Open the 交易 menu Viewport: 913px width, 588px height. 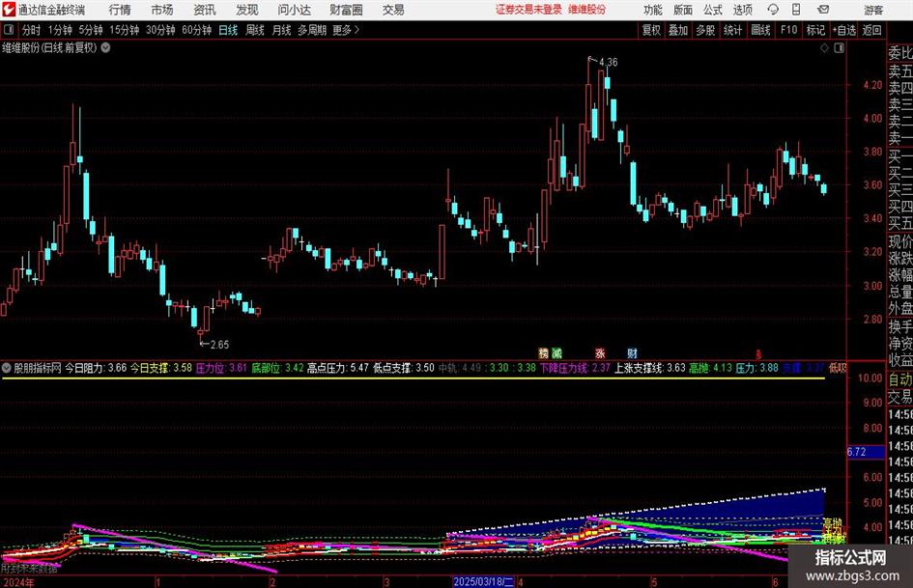[x=393, y=10]
